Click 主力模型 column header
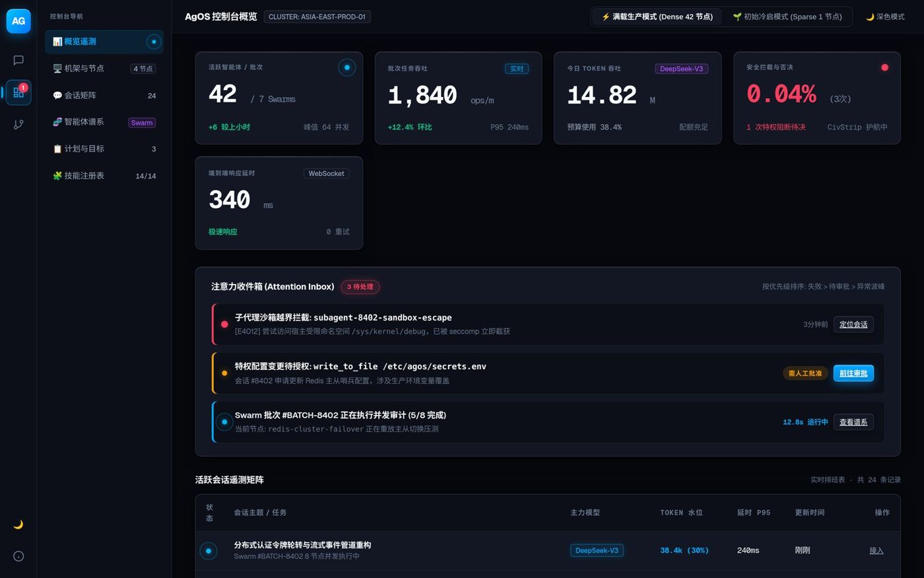This screenshot has width=924, height=578. click(585, 513)
